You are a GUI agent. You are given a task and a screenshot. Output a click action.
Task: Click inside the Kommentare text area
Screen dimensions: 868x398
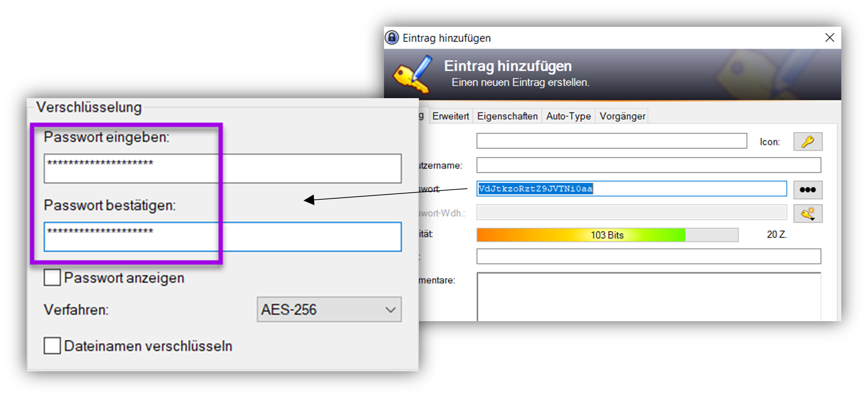(x=648, y=297)
